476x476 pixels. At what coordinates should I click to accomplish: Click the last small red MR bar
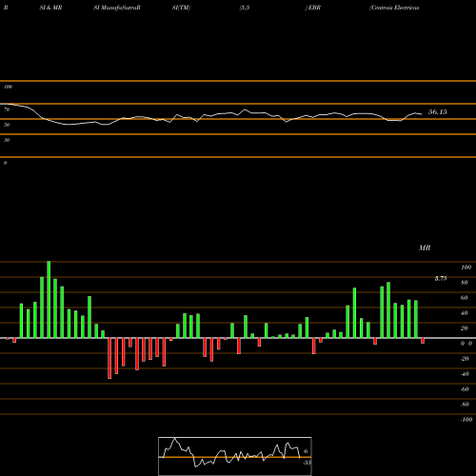[x=423, y=341]
